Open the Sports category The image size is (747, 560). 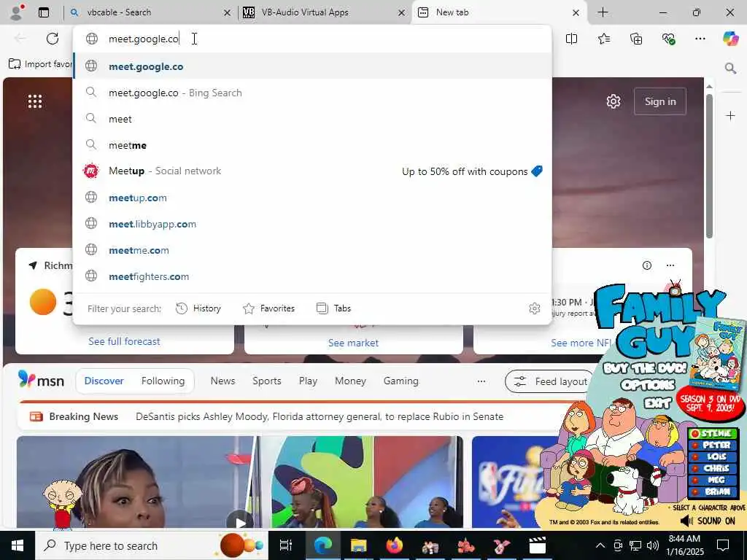click(267, 381)
